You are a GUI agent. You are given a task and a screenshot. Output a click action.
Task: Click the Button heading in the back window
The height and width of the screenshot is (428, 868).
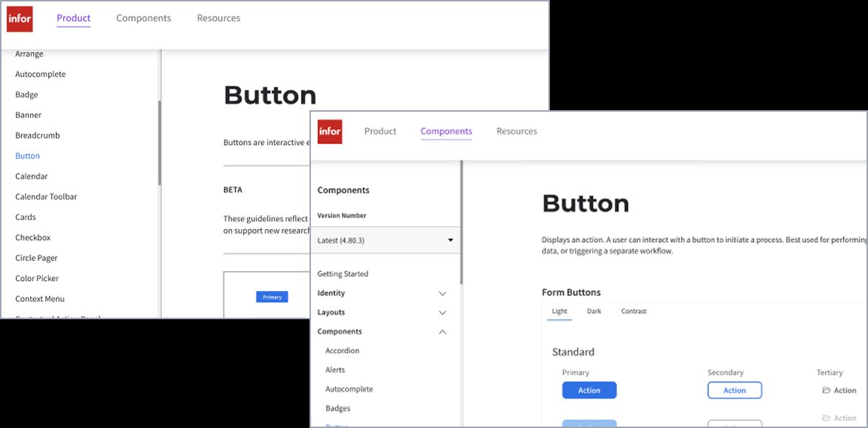pos(270,95)
